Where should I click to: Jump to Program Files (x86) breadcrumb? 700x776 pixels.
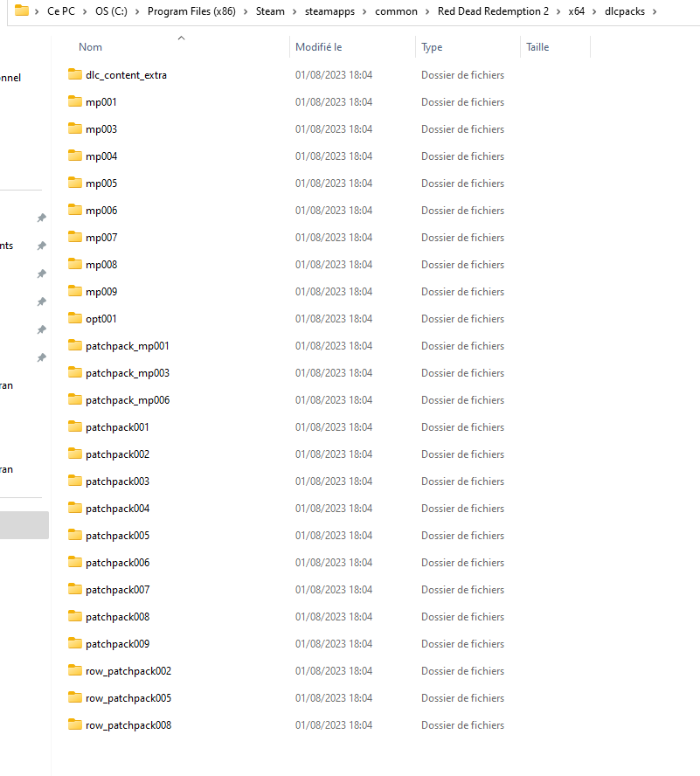pos(191,11)
